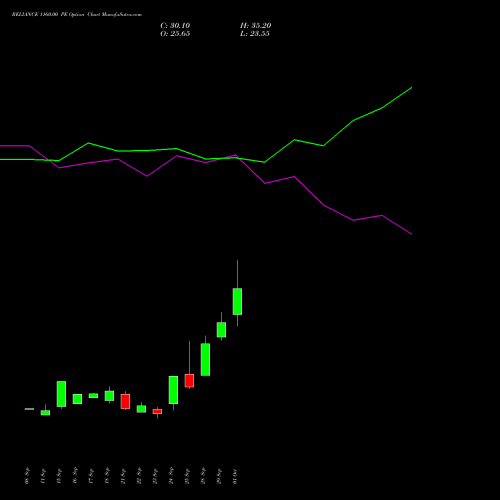500x500 pixels.
Task: Select the green candle for 24 Sep
Action: coord(173,390)
